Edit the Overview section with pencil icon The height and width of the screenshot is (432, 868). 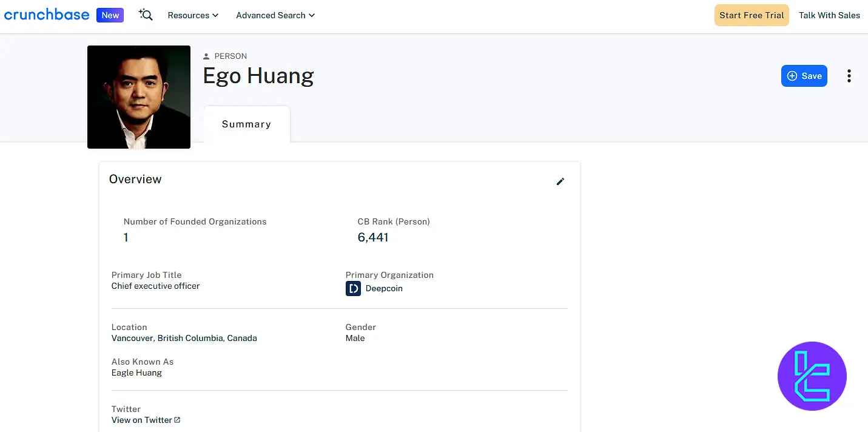tap(560, 181)
